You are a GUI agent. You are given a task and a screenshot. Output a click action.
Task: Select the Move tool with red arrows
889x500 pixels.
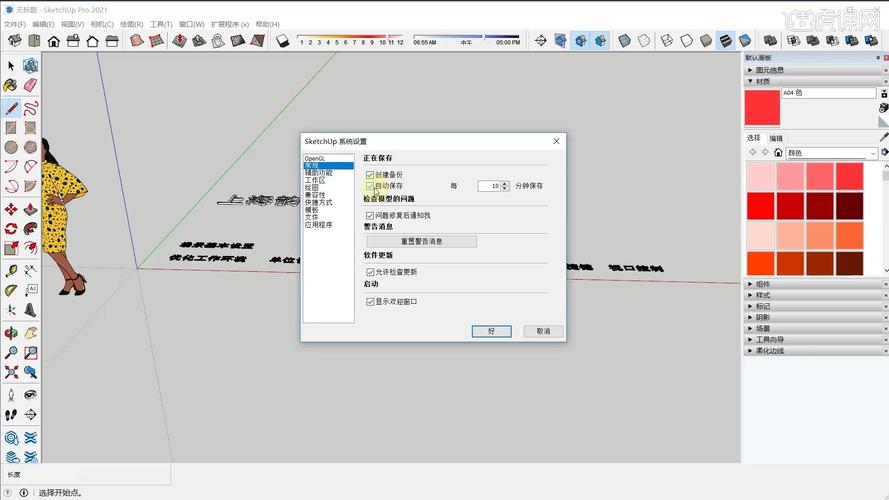point(11,209)
